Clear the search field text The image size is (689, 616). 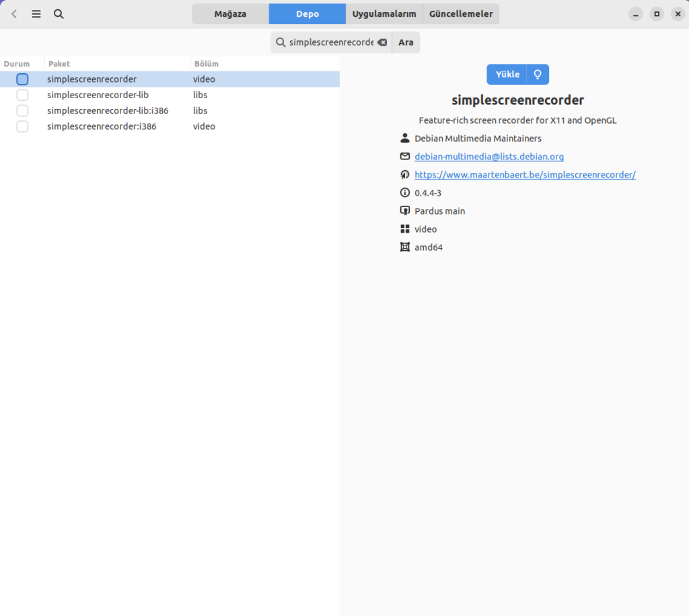pyautogui.click(x=382, y=42)
